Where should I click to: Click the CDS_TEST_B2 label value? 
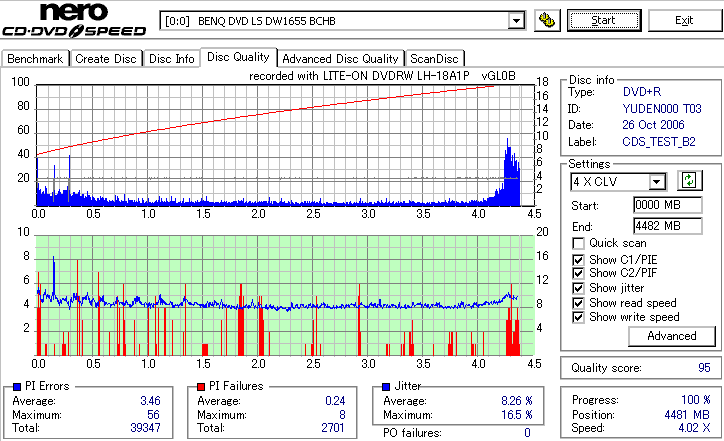(658, 142)
